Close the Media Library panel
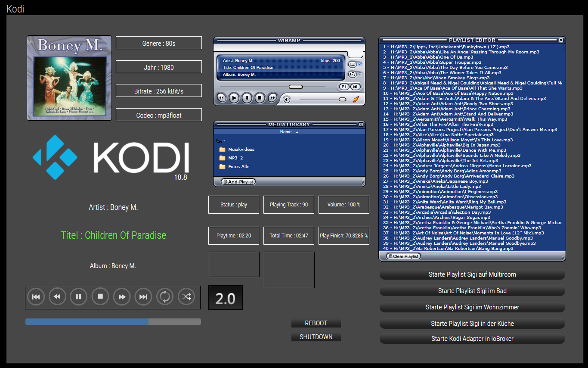Image resolution: width=588 pixels, height=368 pixels. click(361, 125)
